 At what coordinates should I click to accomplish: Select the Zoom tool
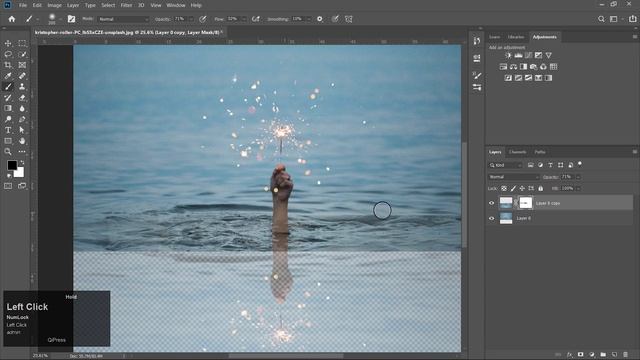click(8, 151)
